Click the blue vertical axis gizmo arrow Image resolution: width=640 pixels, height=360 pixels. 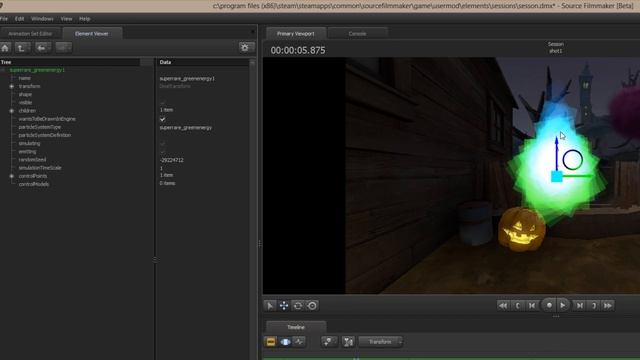(557, 153)
